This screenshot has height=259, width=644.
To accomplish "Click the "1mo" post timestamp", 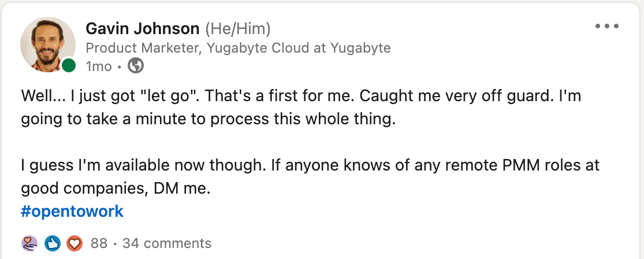I will 98,66.
